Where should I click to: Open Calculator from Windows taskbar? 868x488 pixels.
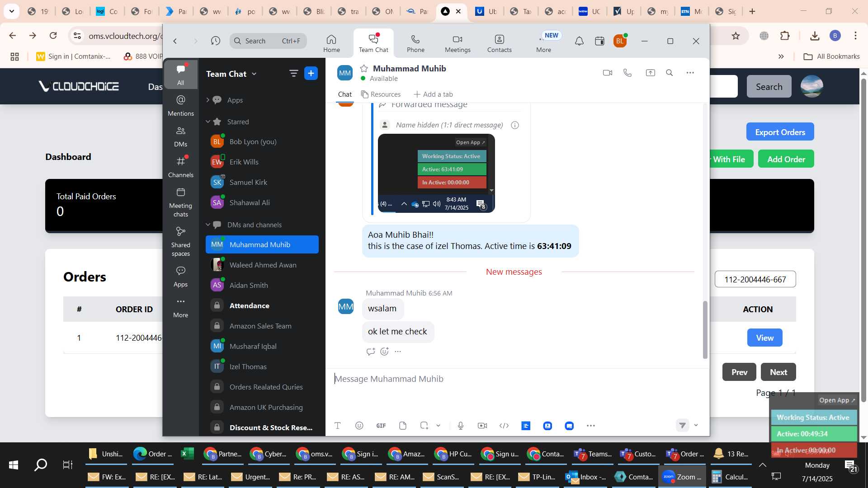pyautogui.click(x=730, y=477)
